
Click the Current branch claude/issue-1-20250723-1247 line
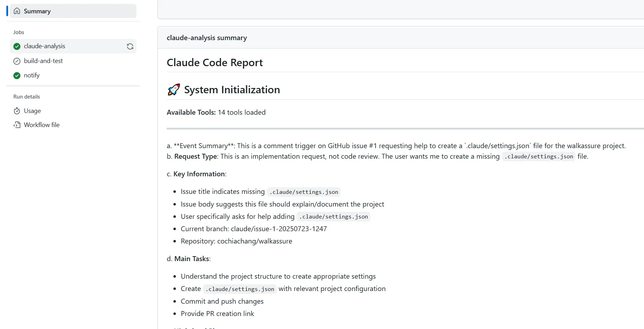click(254, 229)
